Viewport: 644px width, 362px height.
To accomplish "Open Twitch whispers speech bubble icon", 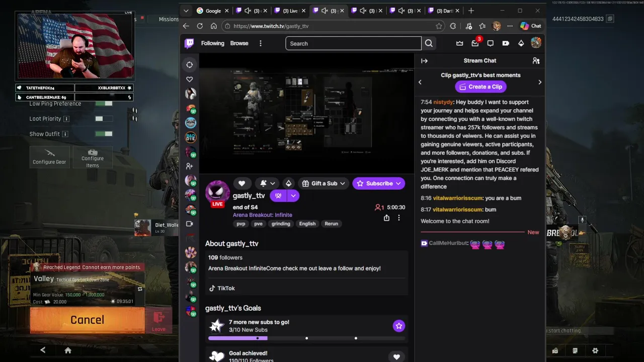I will [490, 43].
